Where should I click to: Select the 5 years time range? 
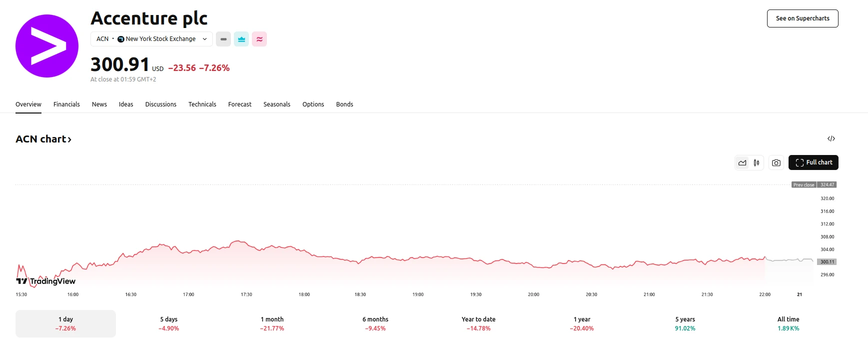[685, 323]
